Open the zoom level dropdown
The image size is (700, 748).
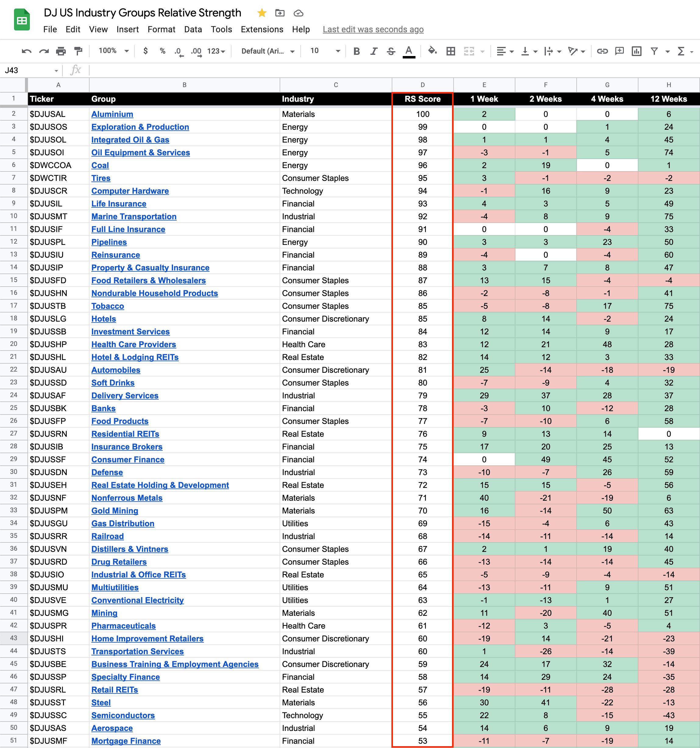tap(114, 51)
